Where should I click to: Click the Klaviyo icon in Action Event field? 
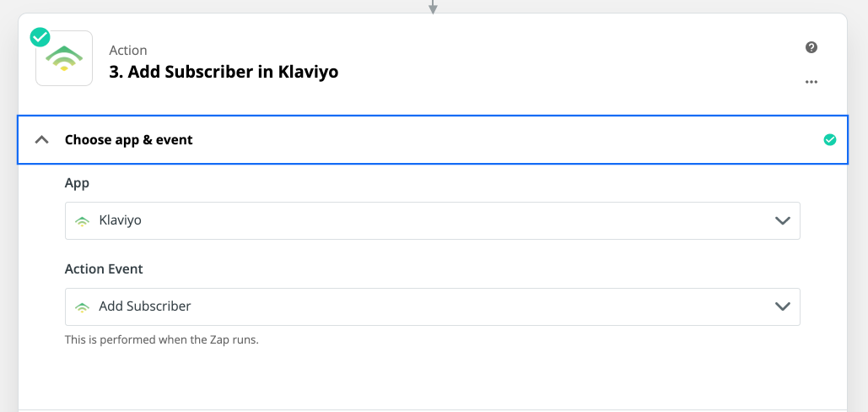tap(82, 307)
